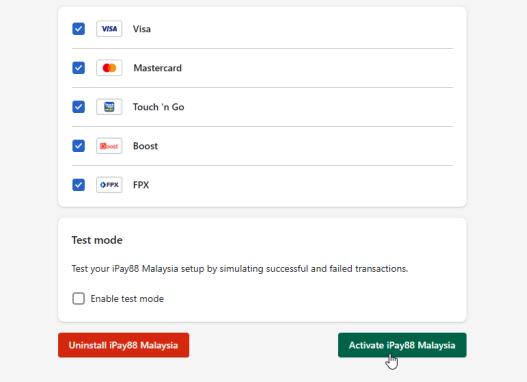Click the test mode description sentence

(x=240, y=269)
